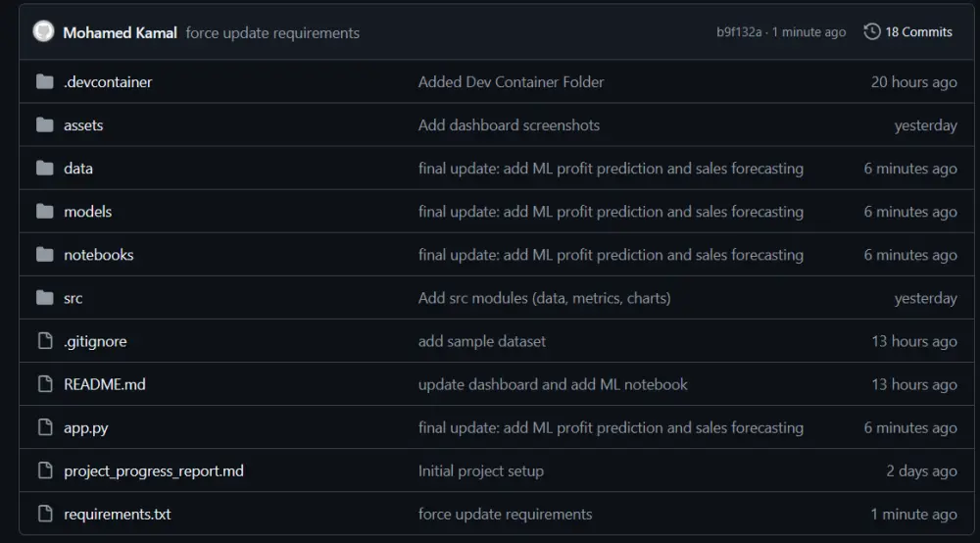Open 'Initial project setup' commit message
Viewport: 980px width, 543px height.
point(480,470)
